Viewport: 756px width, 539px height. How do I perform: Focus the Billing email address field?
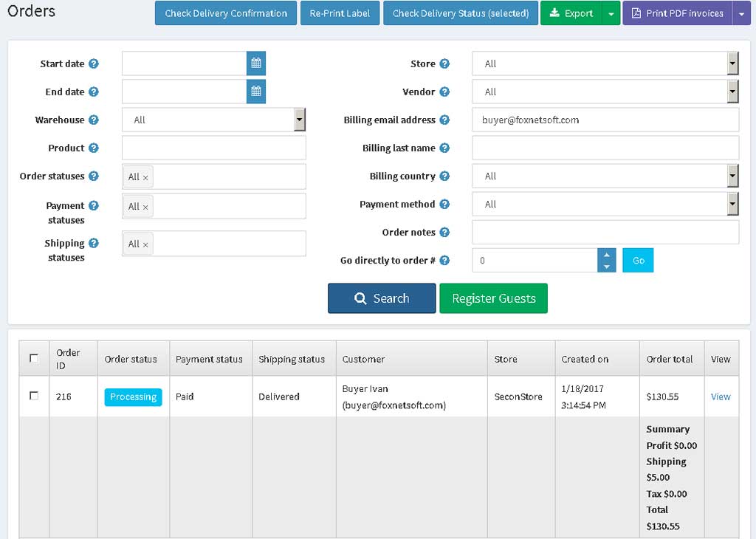pos(605,120)
